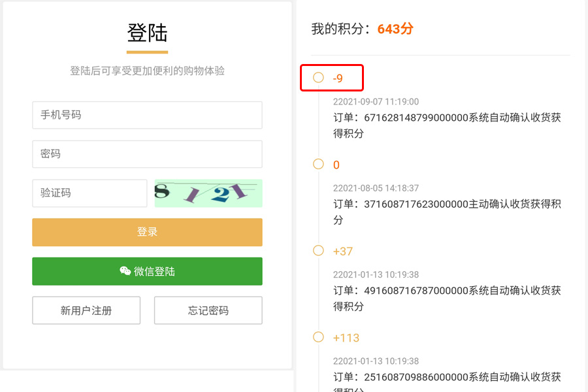The height and width of the screenshot is (392, 588).
Task: Click the 643分 points total
Action: (x=395, y=29)
